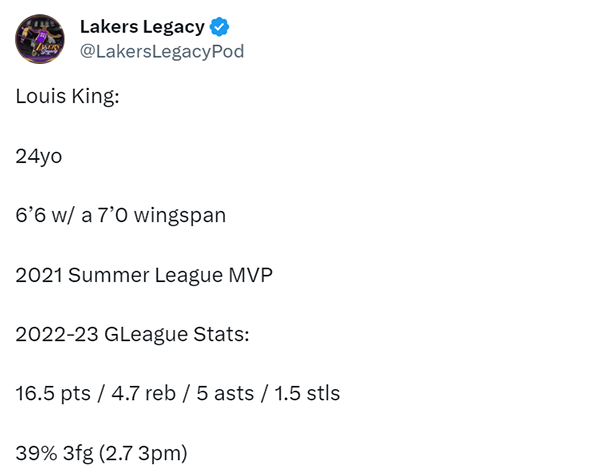600x473 pixels.
Task: Click the '5 asts' stat
Action: point(225,393)
